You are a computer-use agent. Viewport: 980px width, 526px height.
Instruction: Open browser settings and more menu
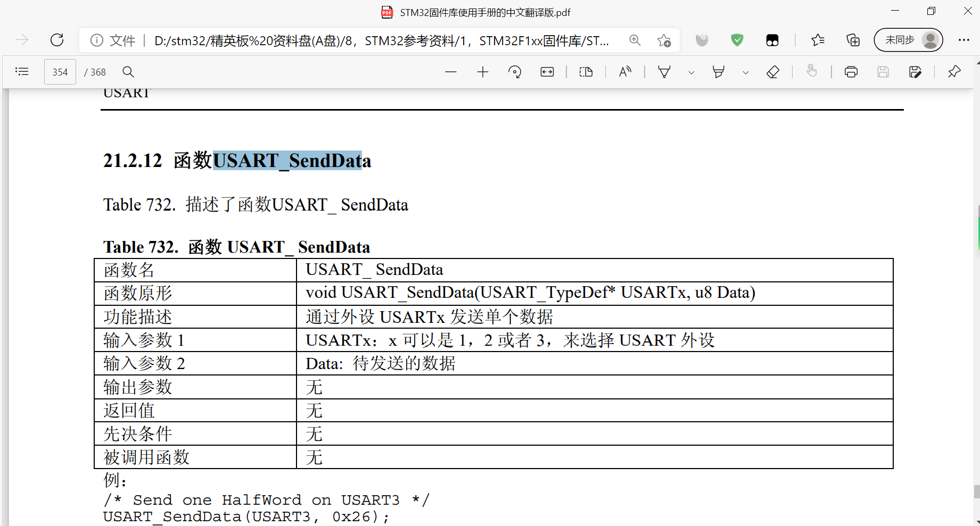click(963, 40)
